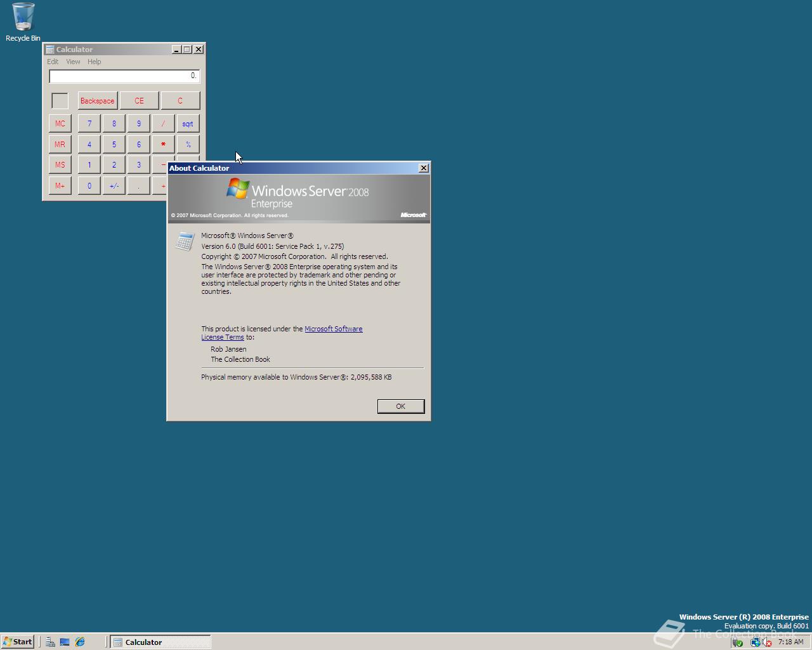Click the 'Physical memory available' line
This screenshot has height=650, width=812.
coord(296,377)
